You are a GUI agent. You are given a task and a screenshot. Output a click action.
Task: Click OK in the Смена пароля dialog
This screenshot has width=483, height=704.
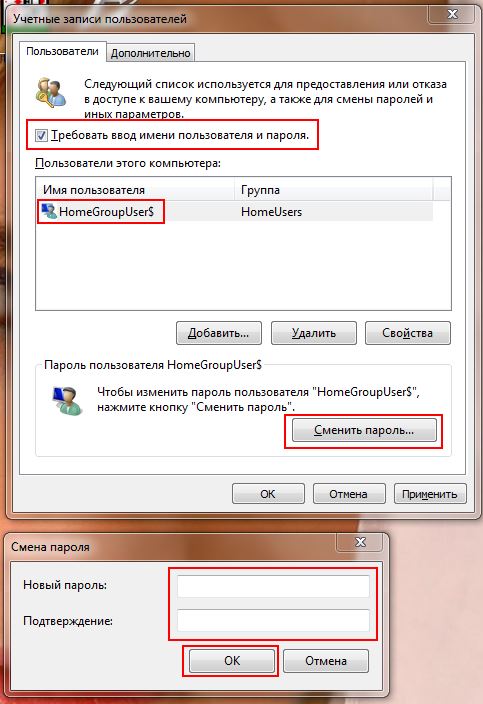pyautogui.click(x=232, y=660)
